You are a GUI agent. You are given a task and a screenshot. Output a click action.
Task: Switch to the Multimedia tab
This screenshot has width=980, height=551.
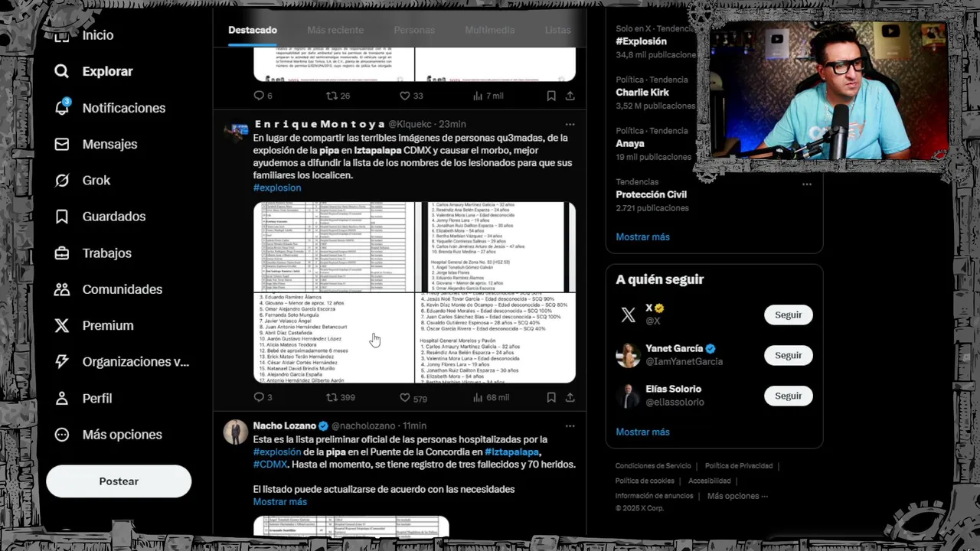(x=489, y=30)
